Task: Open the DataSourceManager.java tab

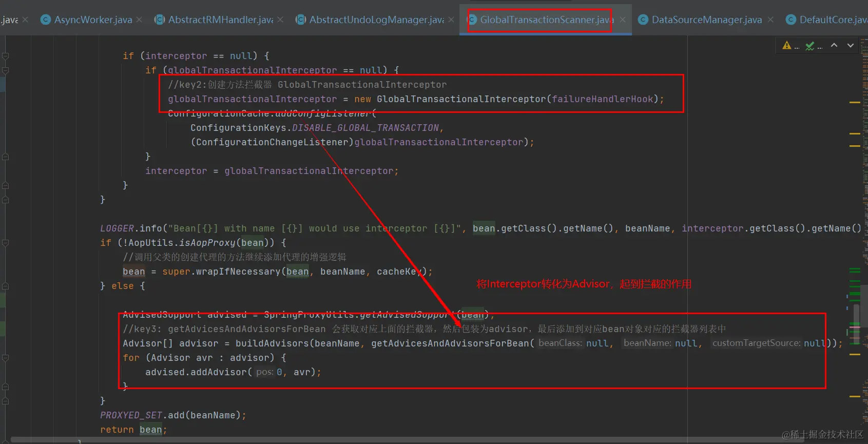Action: [707, 20]
